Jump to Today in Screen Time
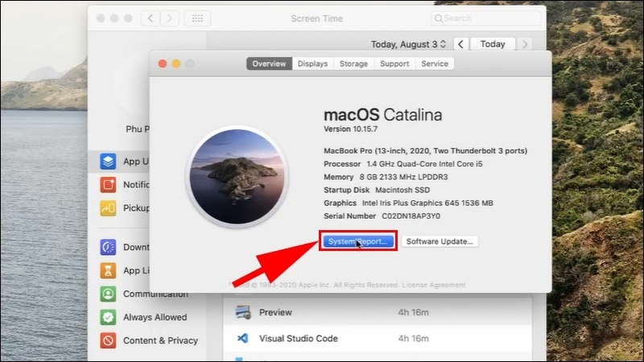The image size is (644, 362). [x=493, y=44]
